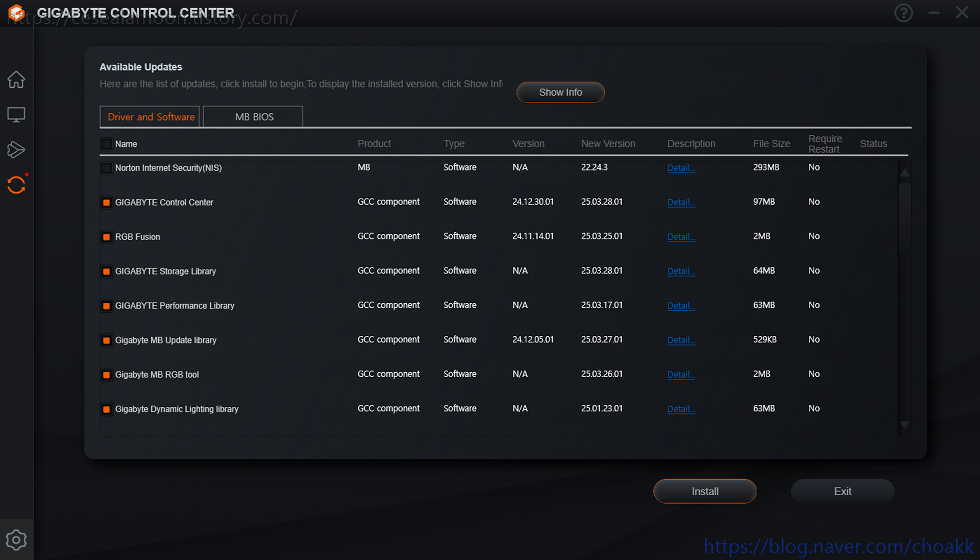Viewport: 980px width, 560px height.
Task: Close the Control Center window
Action: 962,13
